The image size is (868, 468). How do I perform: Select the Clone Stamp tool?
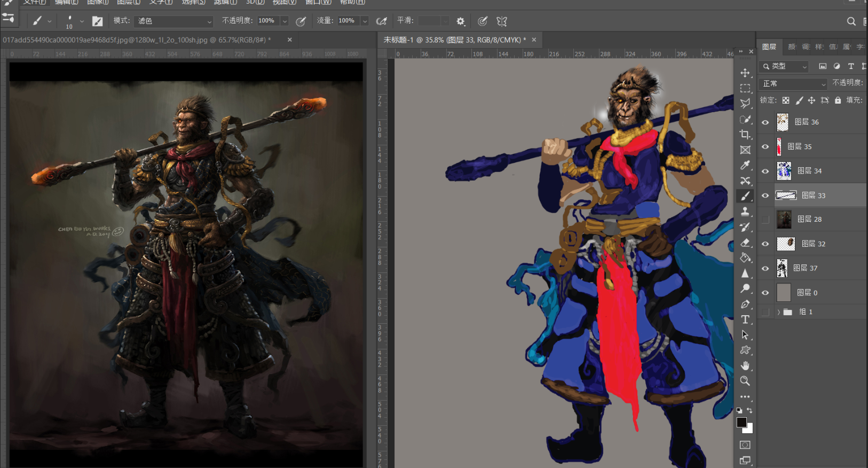(745, 212)
